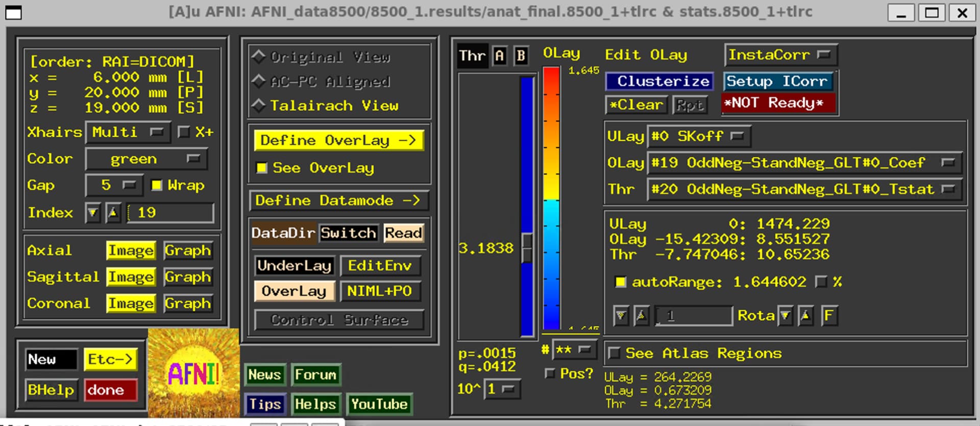Click the threshold slider handle
Screen dimensions: 980x426
[526, 248]
